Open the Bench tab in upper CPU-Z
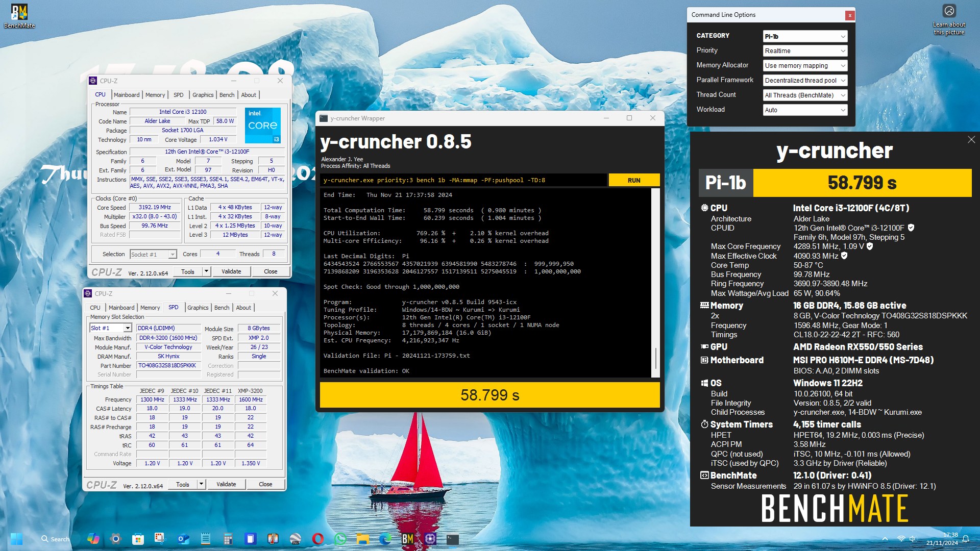The width and height of the screenshot is (980, 551). tap(227, 95)
